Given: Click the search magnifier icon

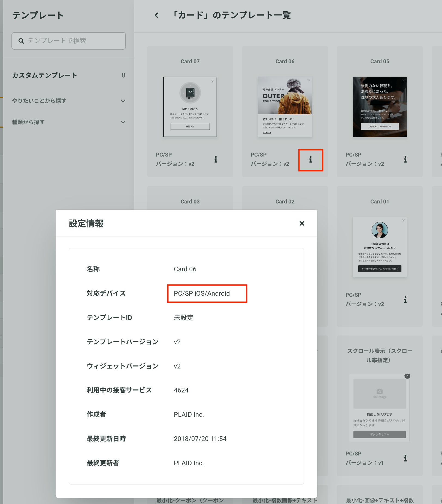Looking at the screenshot, I should click(x=21, y=41).
